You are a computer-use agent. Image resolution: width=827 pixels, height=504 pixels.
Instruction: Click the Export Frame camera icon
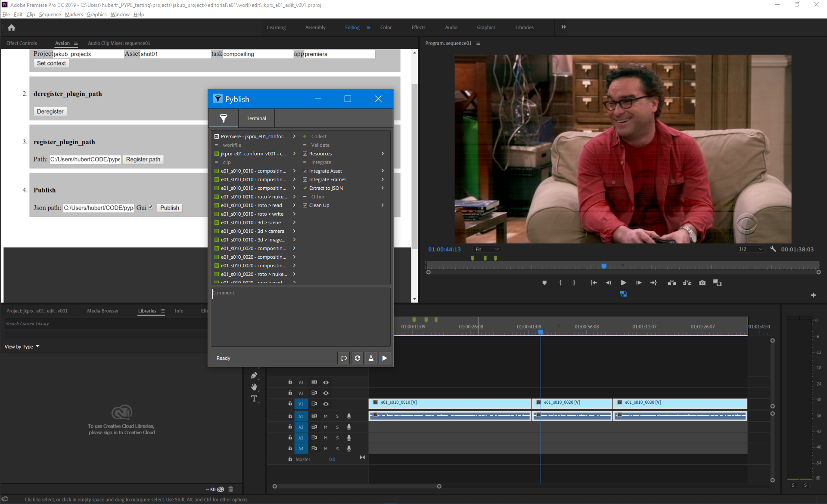click(702, 283)
